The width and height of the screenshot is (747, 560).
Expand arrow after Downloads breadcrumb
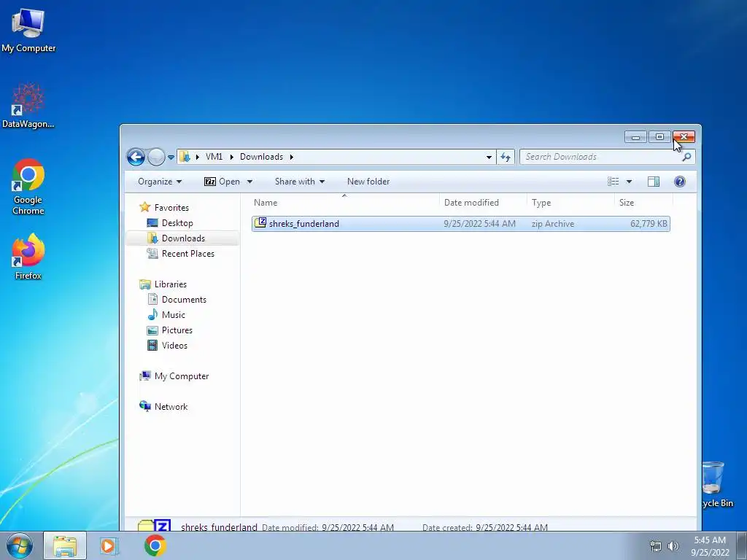(x=292, y=157)
